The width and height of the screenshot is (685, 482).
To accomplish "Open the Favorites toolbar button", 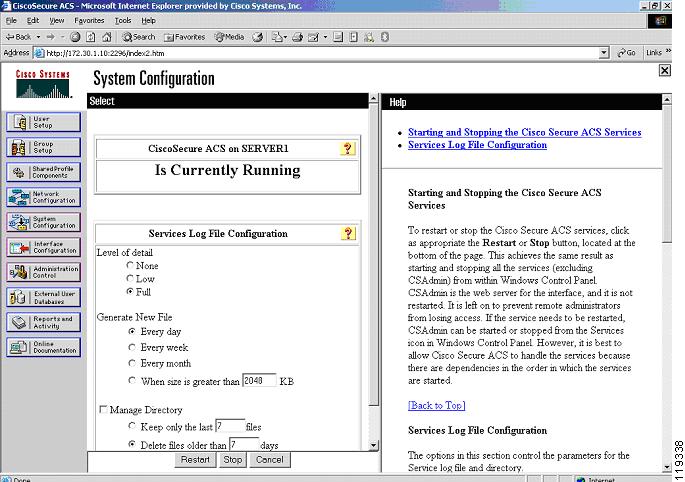I will 184,37.
